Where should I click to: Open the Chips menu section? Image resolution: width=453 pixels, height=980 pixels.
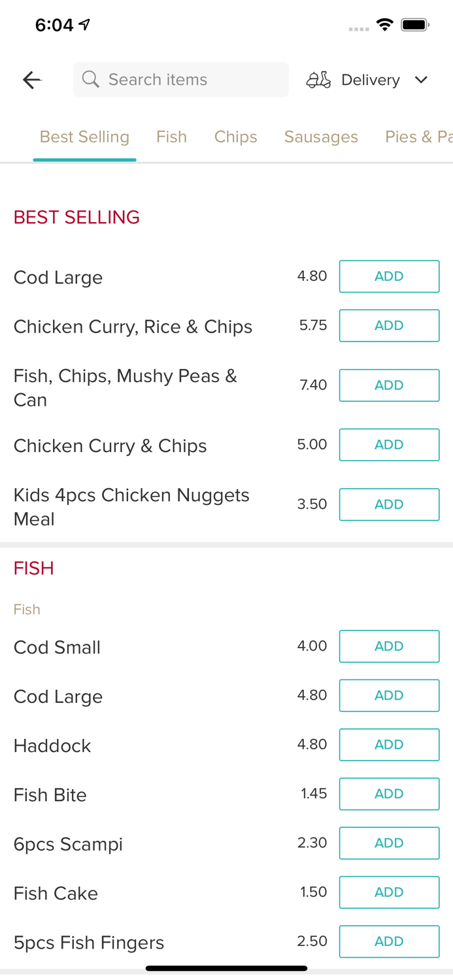(x=236, y=137)
